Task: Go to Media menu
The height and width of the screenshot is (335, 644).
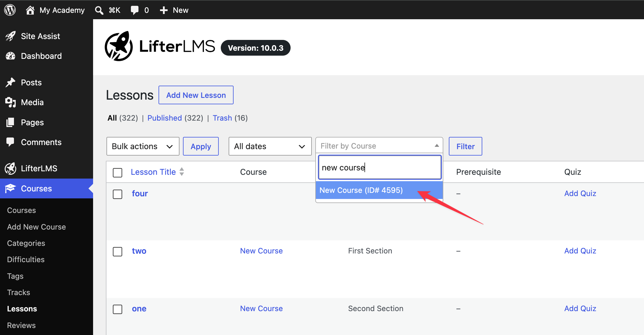Action: (32, 102)
